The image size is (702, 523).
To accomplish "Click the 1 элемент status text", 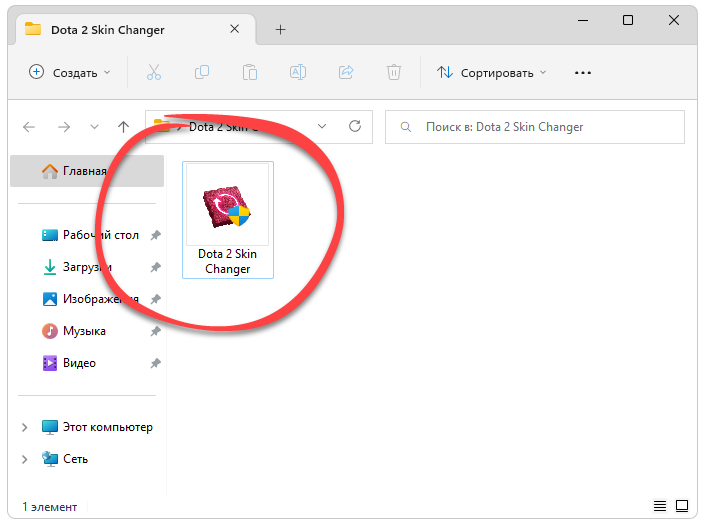I will [50, 507].
